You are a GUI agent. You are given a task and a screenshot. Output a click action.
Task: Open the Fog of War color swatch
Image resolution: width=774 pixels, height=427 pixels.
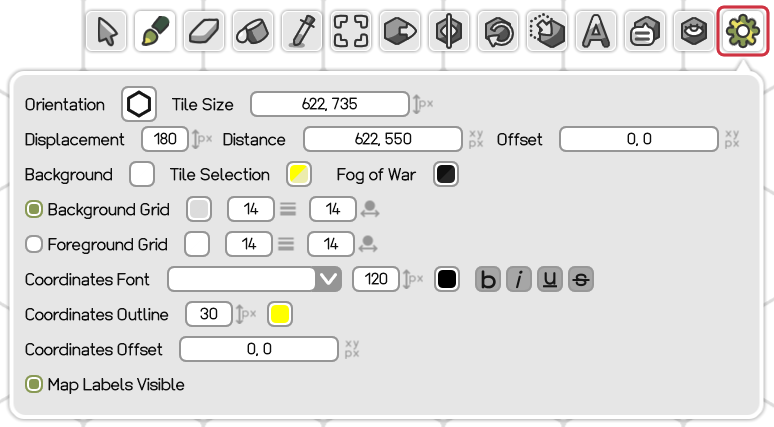pos(446,174)
